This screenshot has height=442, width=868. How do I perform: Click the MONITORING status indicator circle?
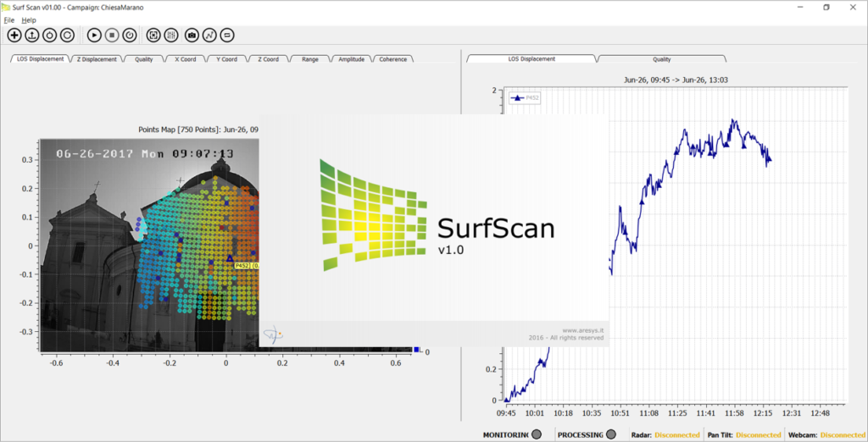[536, 435]
